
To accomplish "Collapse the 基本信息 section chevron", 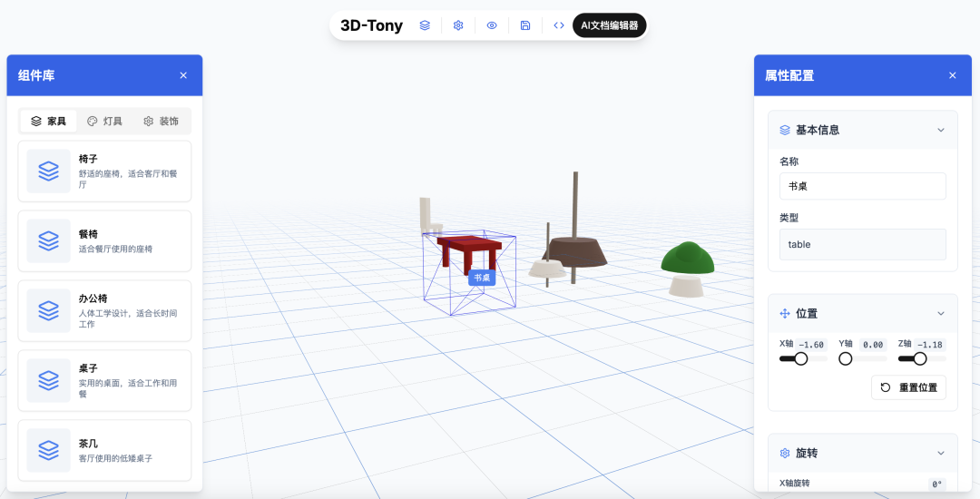I will 941,130.
